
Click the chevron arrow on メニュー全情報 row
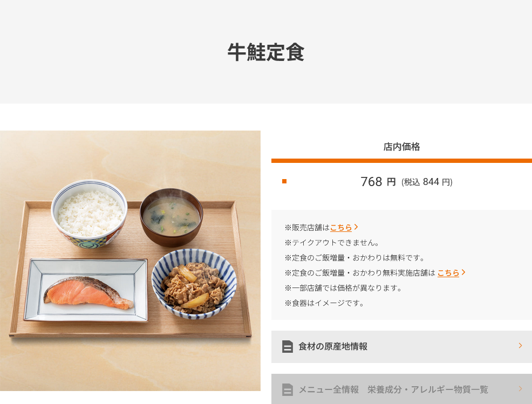pos(520,389)
